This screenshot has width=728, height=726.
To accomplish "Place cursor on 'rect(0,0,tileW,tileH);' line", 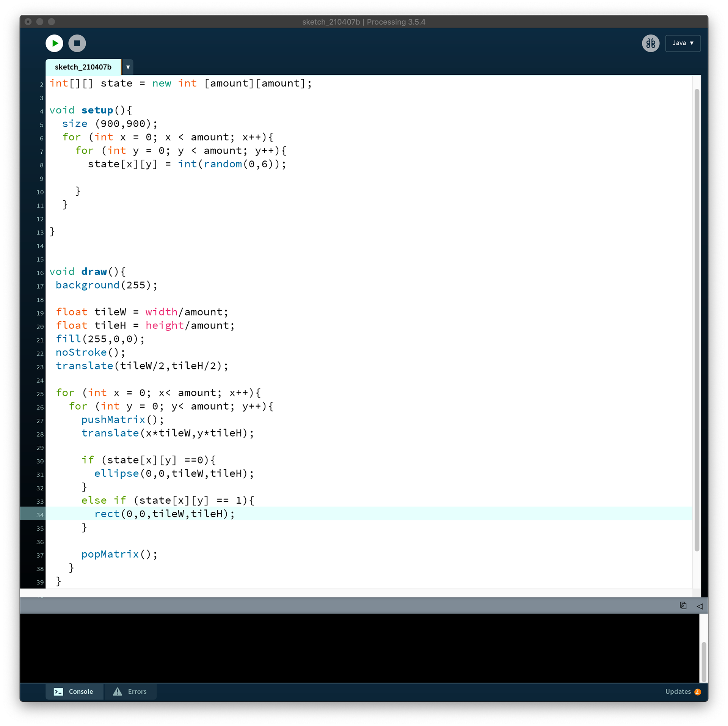I will 165,514.
